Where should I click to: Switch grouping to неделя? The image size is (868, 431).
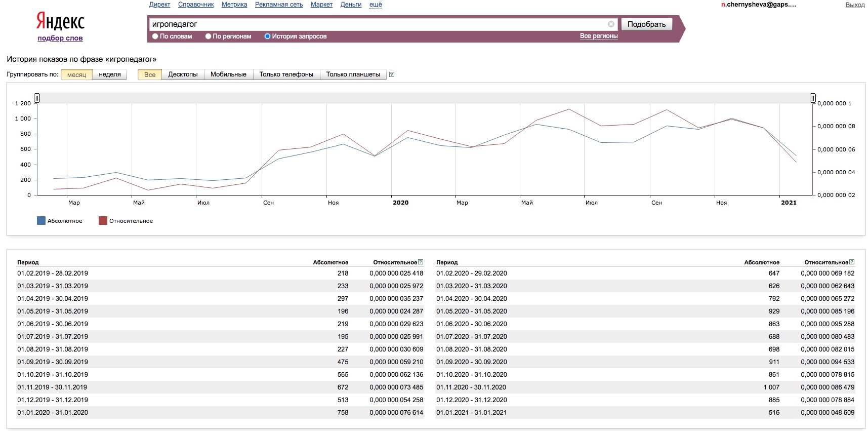point(110,74)
